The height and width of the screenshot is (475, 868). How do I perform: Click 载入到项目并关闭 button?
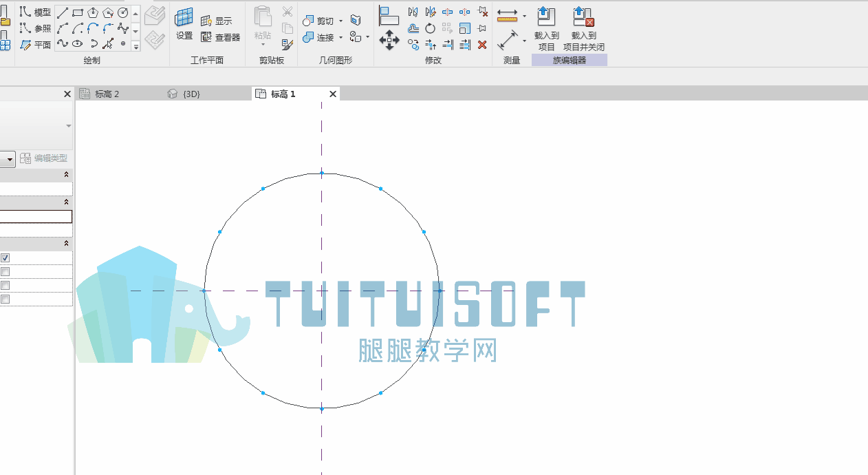584,28
